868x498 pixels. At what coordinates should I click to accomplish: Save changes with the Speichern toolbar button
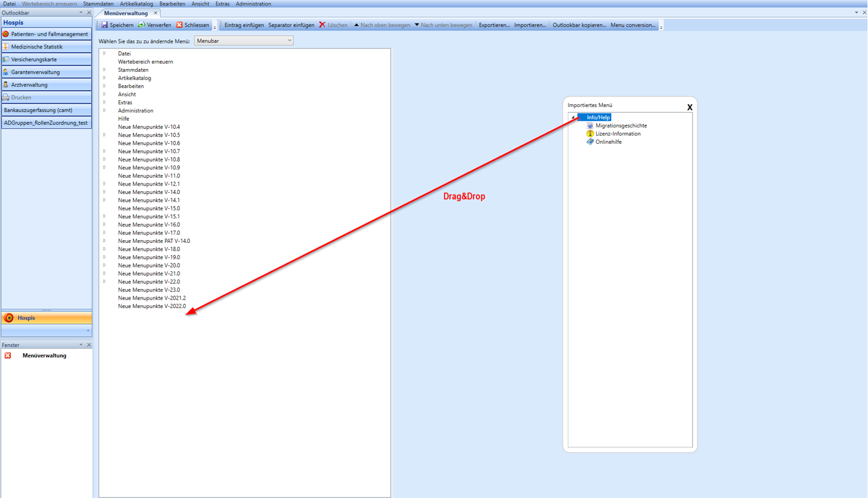(118, 25)
